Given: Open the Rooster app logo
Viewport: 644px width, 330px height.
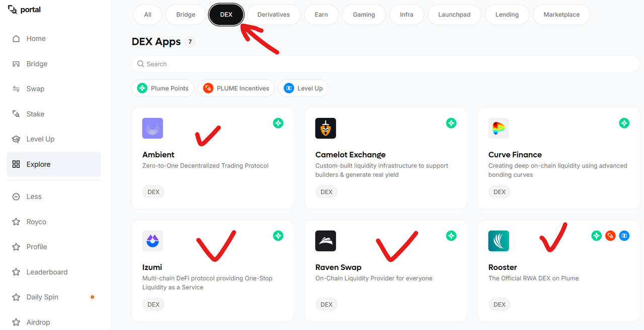Looking at the screenshot, I should pyautogui.click(x=499, y=241).
